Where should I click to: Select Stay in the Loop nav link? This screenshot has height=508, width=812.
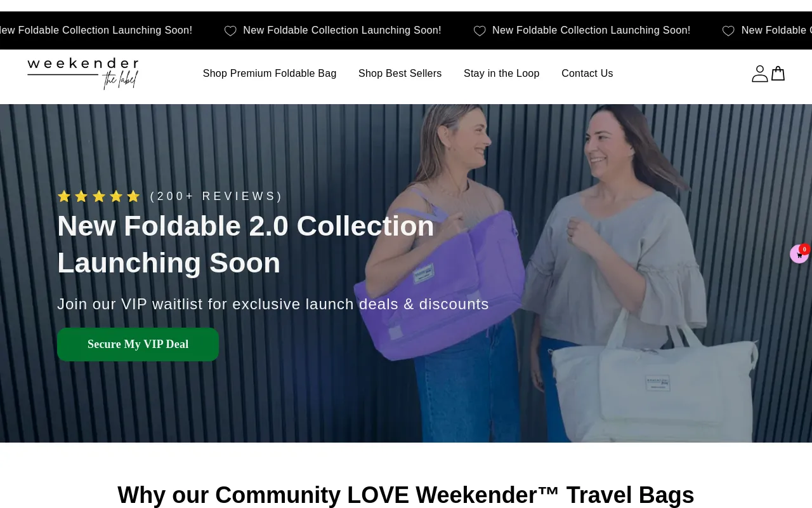pyautogui.click(x=501, y=74)
